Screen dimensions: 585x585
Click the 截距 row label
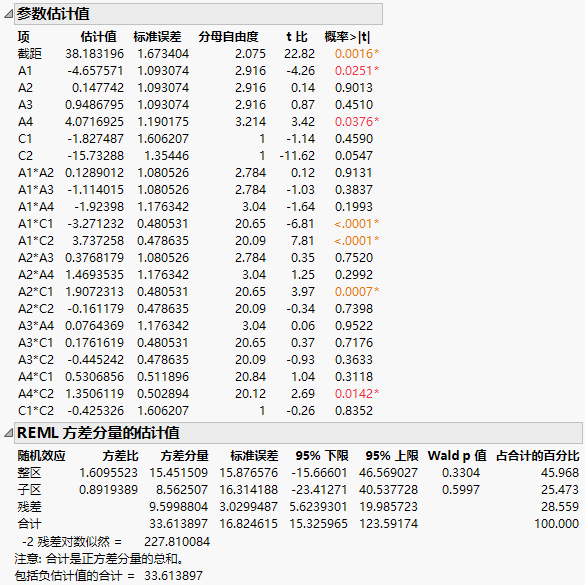29,54
